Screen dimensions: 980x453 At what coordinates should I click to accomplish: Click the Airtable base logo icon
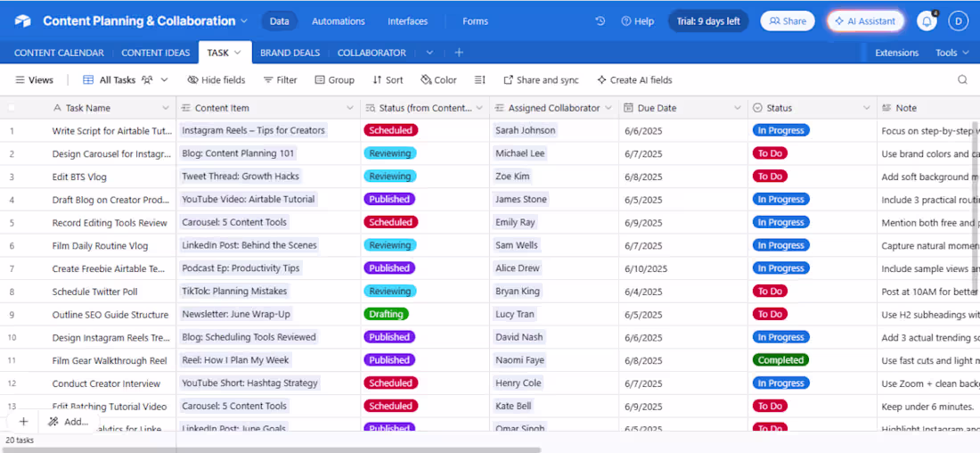click(23, 21)
